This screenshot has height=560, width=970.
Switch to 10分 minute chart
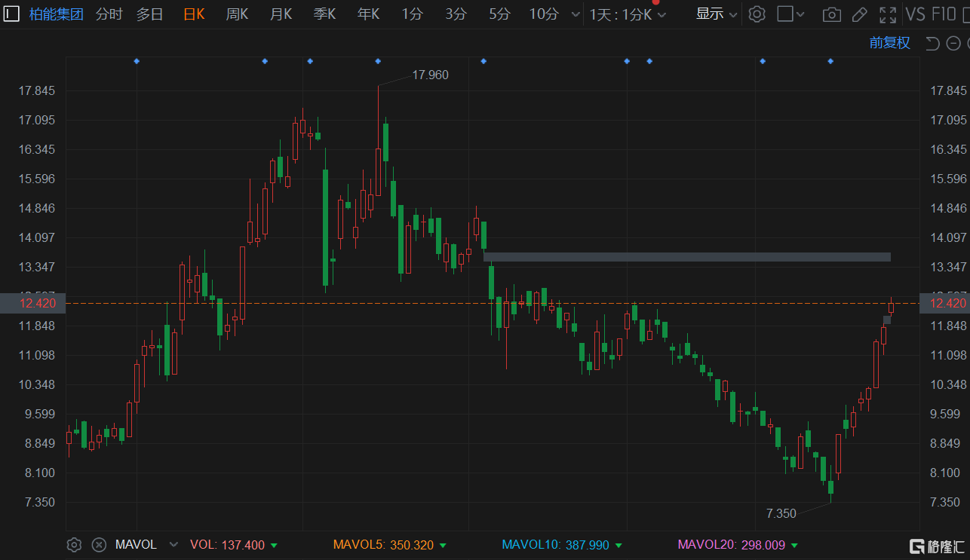pyautogui.click(x=544, y=14)
